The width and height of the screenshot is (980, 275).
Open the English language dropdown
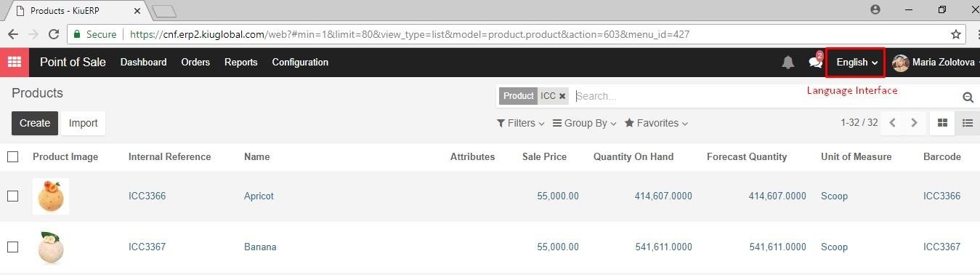[857, 63]
